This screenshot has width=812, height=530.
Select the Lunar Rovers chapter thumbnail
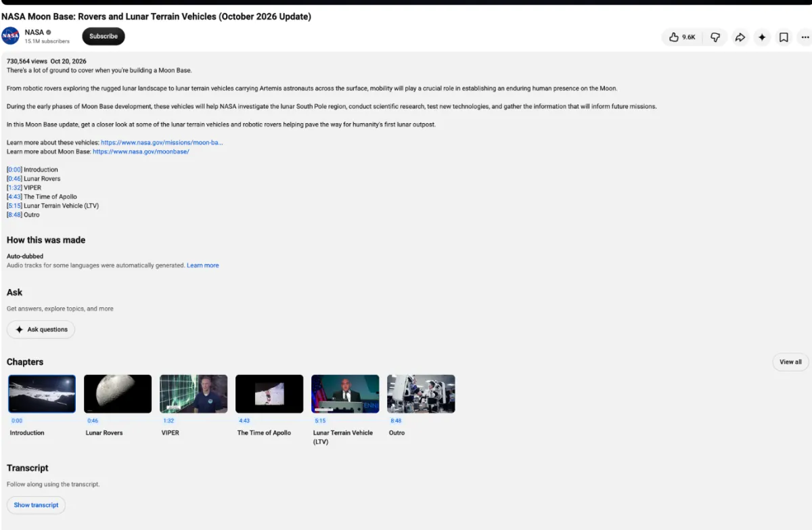pos(118,394)
